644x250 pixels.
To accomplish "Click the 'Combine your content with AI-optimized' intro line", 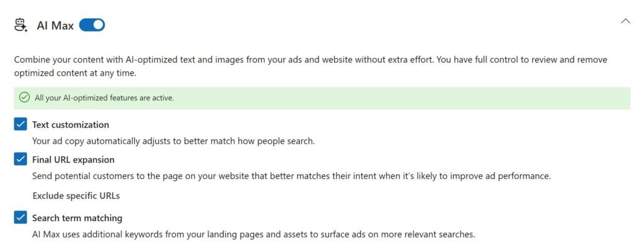I will (x=311, y=60).
